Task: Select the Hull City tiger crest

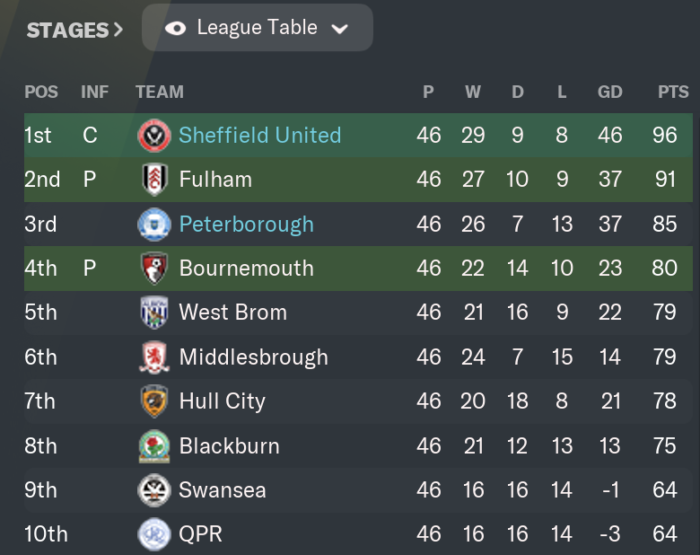Action: click(x=154, y=401)
